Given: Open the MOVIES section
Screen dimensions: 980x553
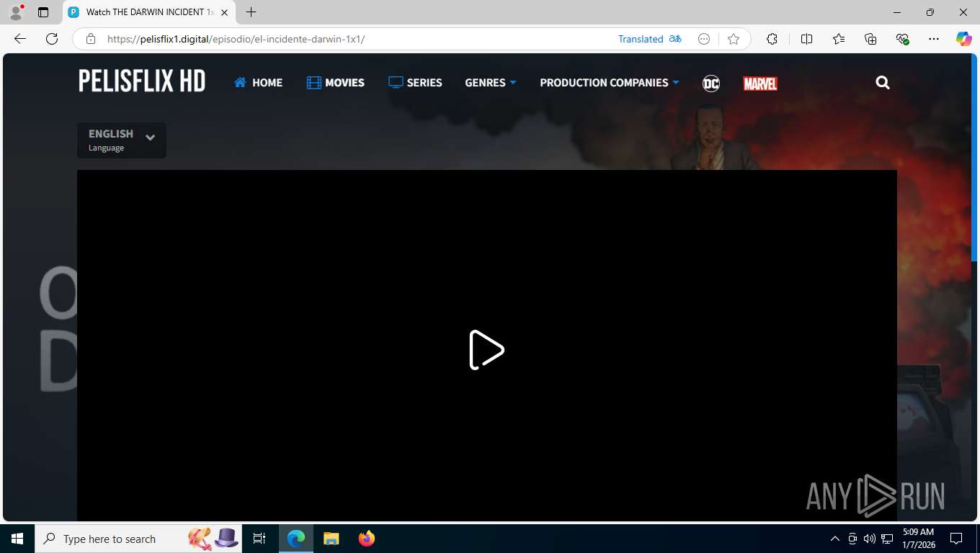Looking at the screenshot, I should click(x=336, y=83).
